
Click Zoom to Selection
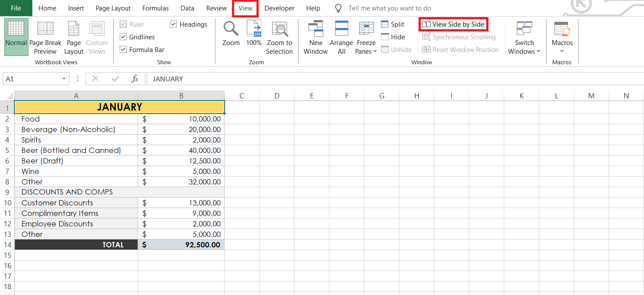(279, 38)
